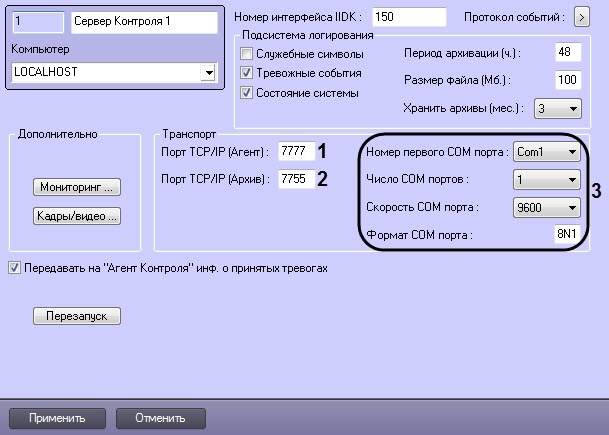Open Номер первого COM порта dropdown
The image size is (609, 435).
(571, 152)
